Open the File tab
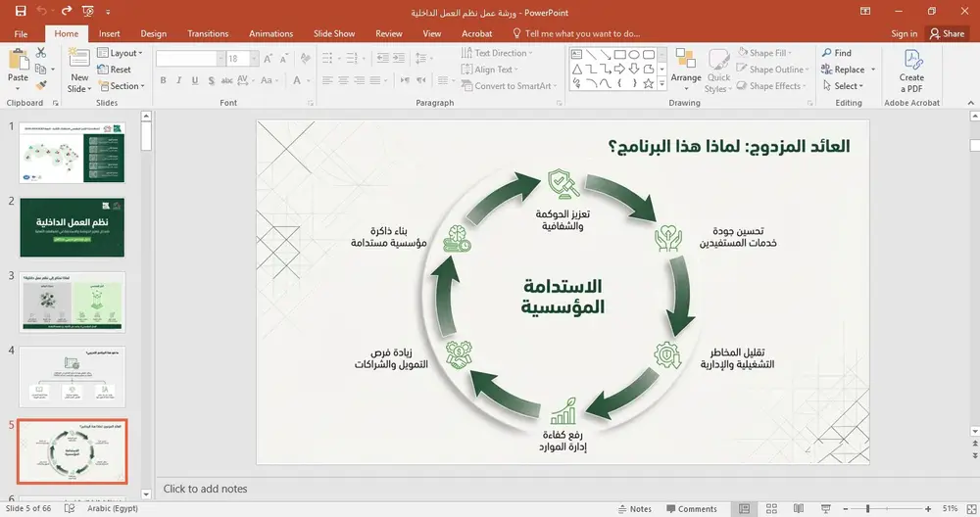The width and height of the screenshot is (980, 517). click(x=21, y=33)
